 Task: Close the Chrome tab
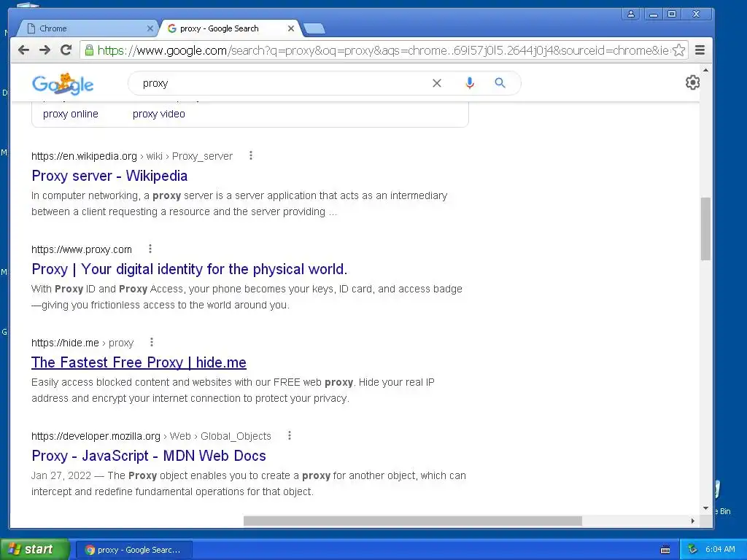[x=150, y=28]
